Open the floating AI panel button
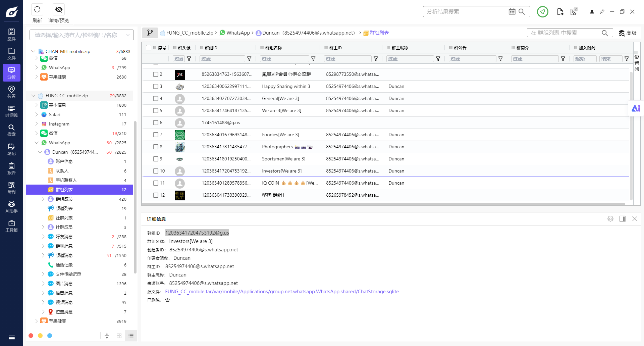Screen dimensions: 644x346 coord(636,108)
